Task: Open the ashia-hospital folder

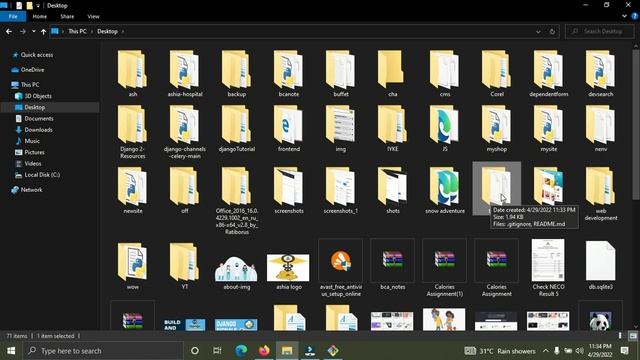Action: [184, 73]
